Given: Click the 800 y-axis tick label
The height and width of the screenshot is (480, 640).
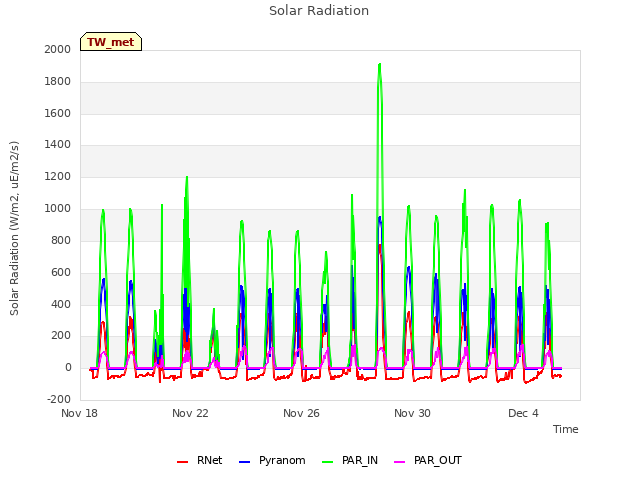Looking at the screenshot, I should click(x=61, y=240).
